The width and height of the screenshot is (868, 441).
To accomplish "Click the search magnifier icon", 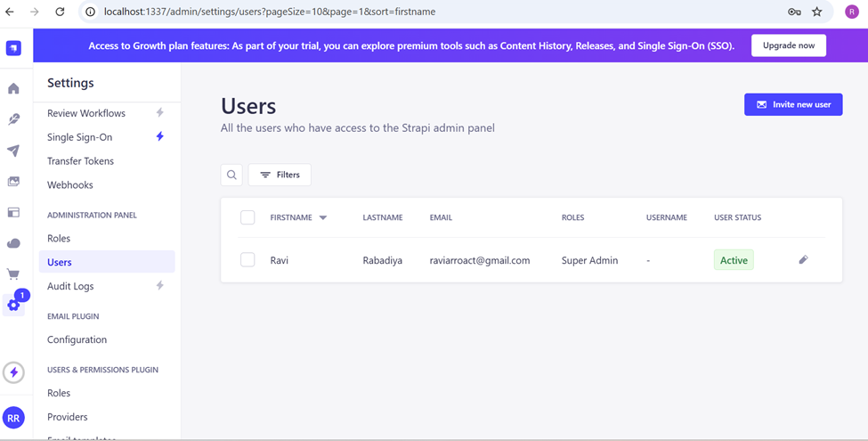I will pyautogui.click(x=231, y=175).
